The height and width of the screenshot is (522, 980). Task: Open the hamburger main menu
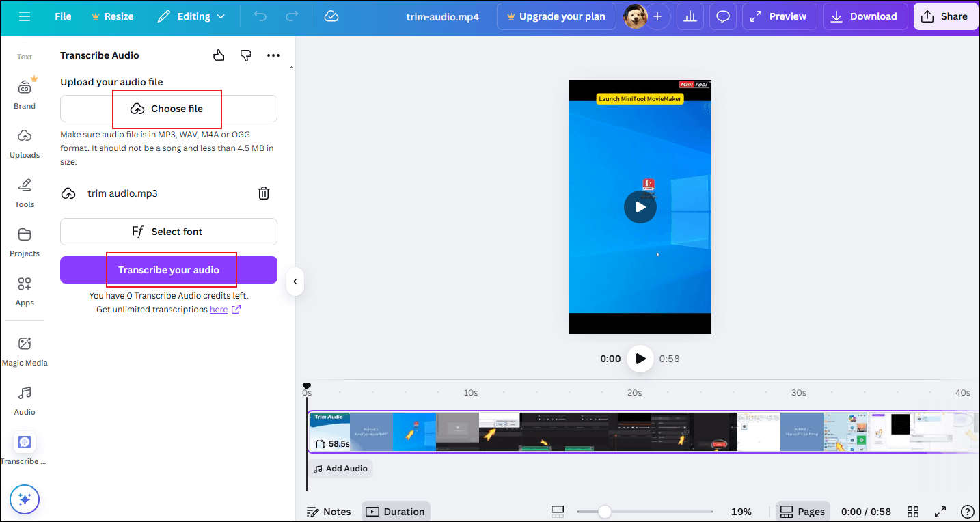click(x=25, y=16)
